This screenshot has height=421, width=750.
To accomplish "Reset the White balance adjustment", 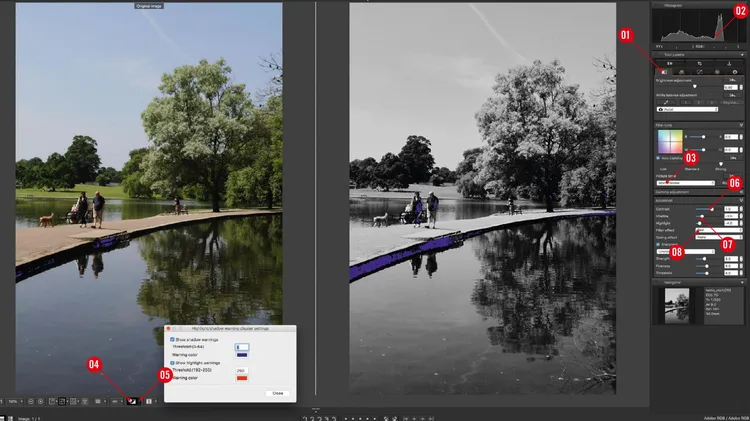I will [x=732, y=95].
